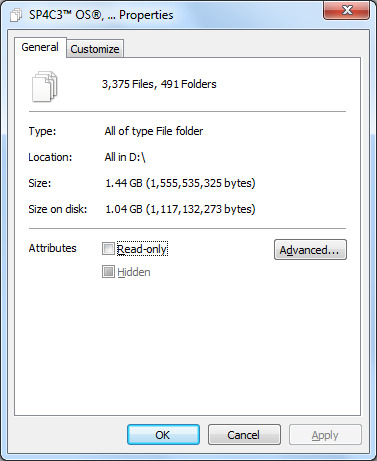Click the 1.04 GB size on disk value

(180, 209)
